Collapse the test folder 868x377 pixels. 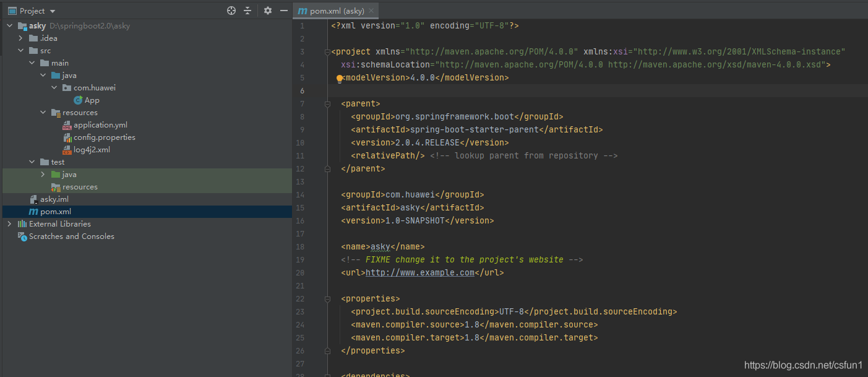(32, 162)
